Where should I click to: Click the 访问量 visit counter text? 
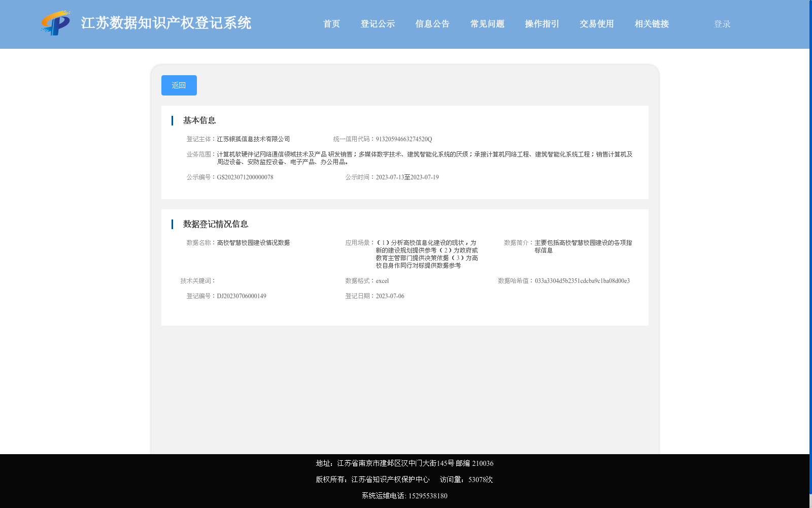point(466,480)
